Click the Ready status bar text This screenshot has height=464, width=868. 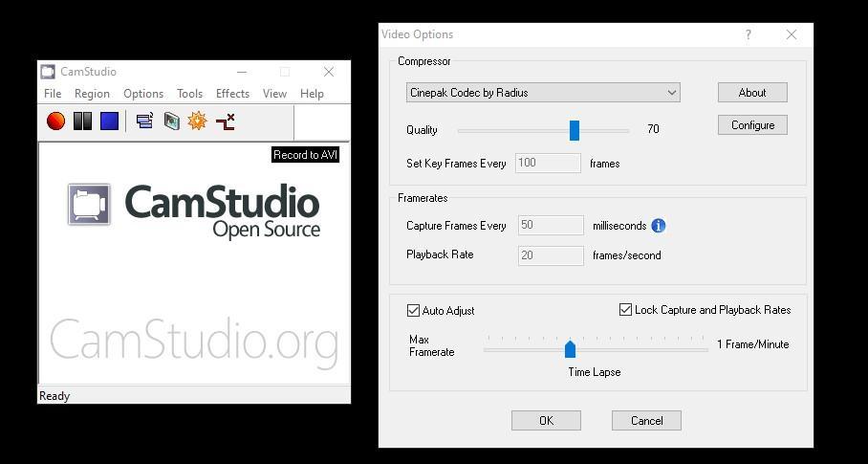[x=54, y=396]
